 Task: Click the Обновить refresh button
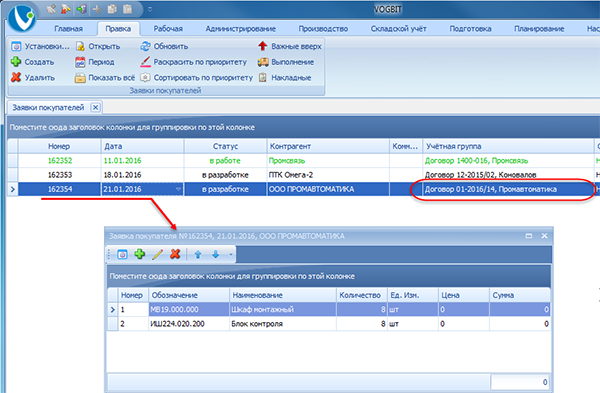(164, 46)
